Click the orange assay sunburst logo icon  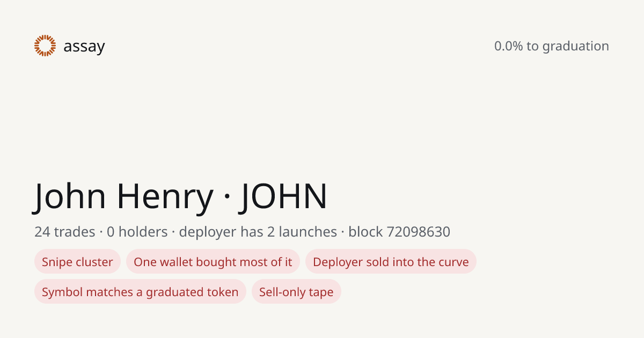coord(45,46)
